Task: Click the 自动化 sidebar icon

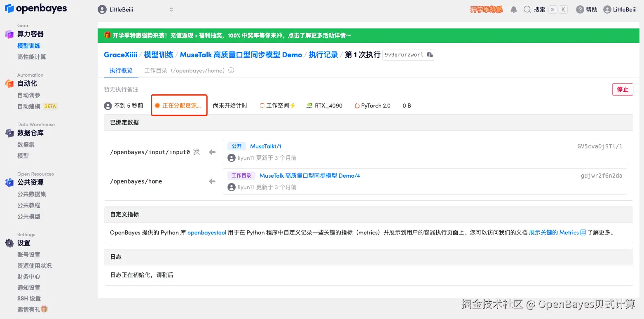Action: pyautogui.click(x=9, y=84)
